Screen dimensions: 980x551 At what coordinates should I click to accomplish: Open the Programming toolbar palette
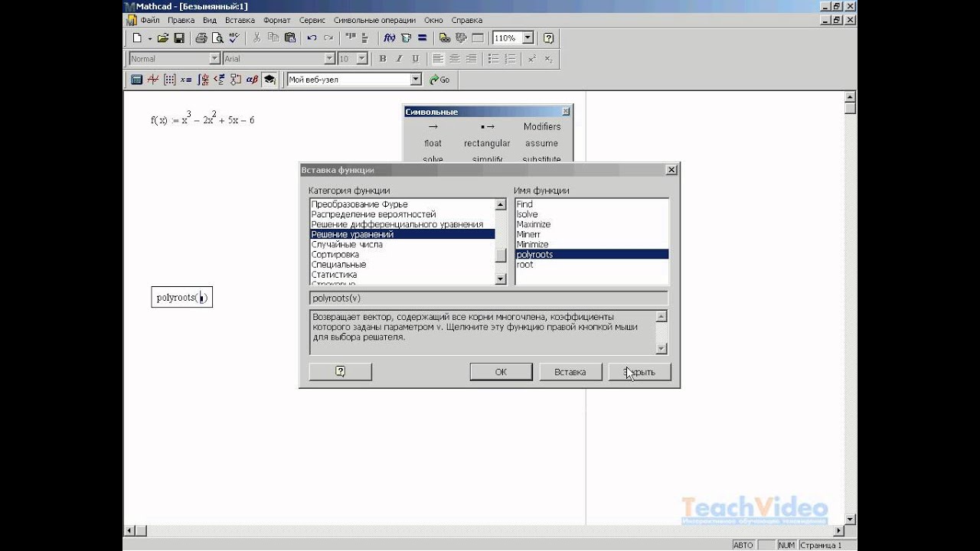tap(236, 79)
